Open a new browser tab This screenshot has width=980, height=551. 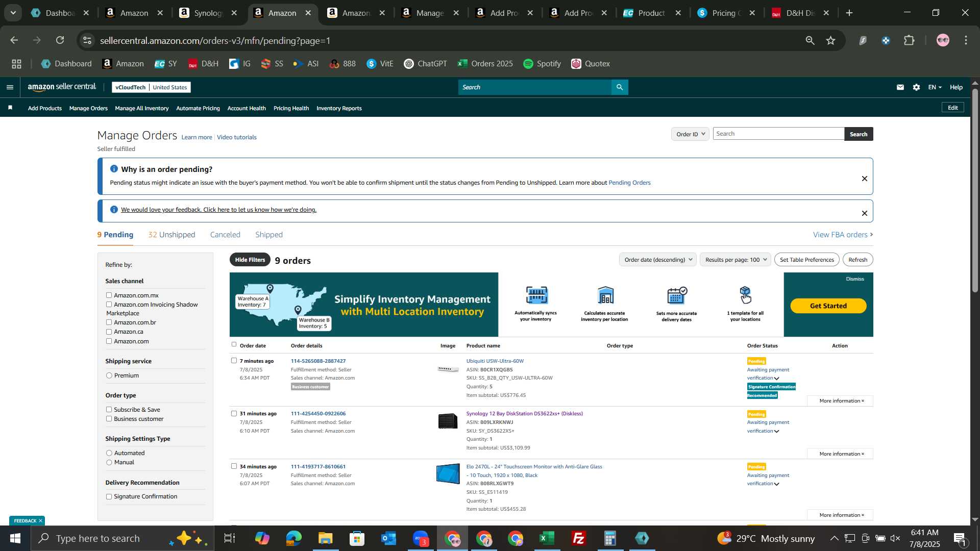click(x=849, y=13)
